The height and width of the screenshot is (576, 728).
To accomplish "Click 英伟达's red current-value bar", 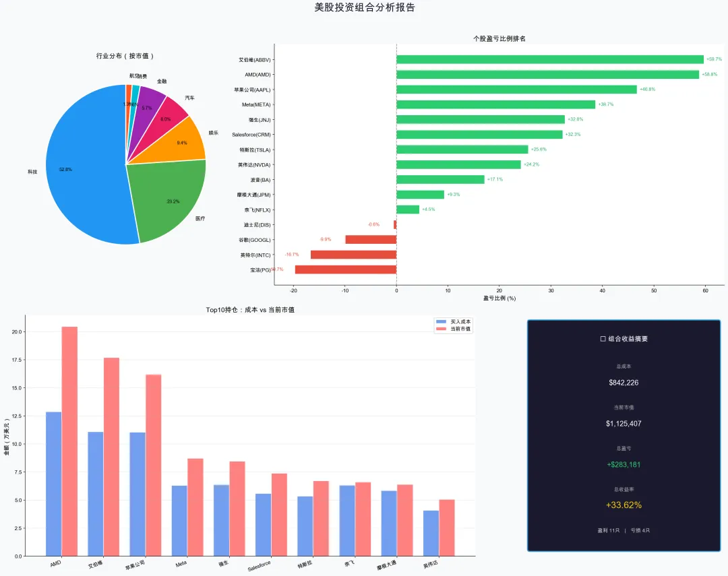I will 447,527.
